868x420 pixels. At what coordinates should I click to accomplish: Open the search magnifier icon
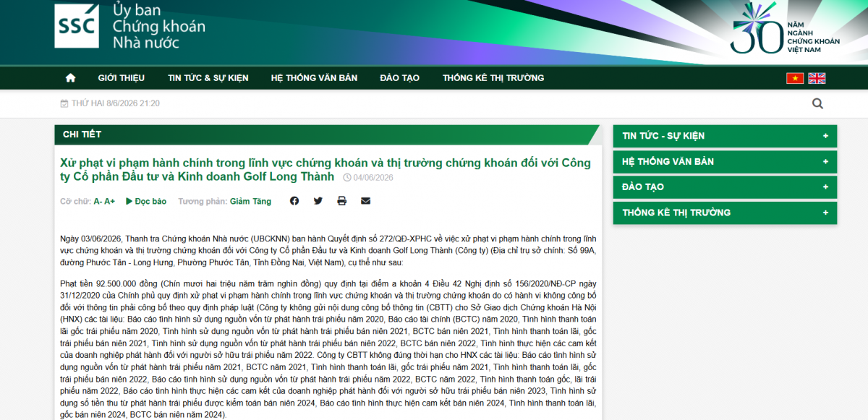coord(817,103)
